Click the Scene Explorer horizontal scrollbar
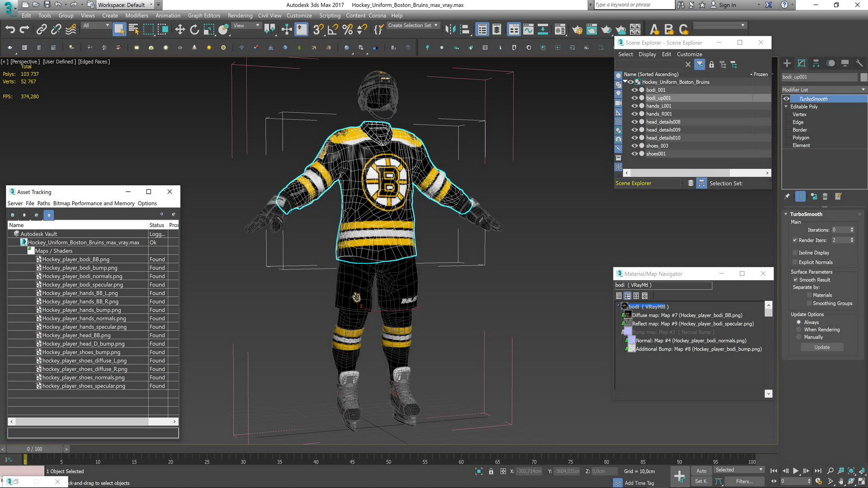This screenshot has width=868, height=488. tap(696, 173)
